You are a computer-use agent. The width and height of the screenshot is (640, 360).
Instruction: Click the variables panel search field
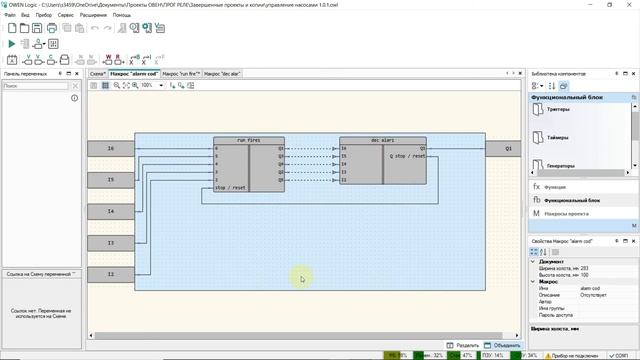pyautogui.click(x=36, y=86)
